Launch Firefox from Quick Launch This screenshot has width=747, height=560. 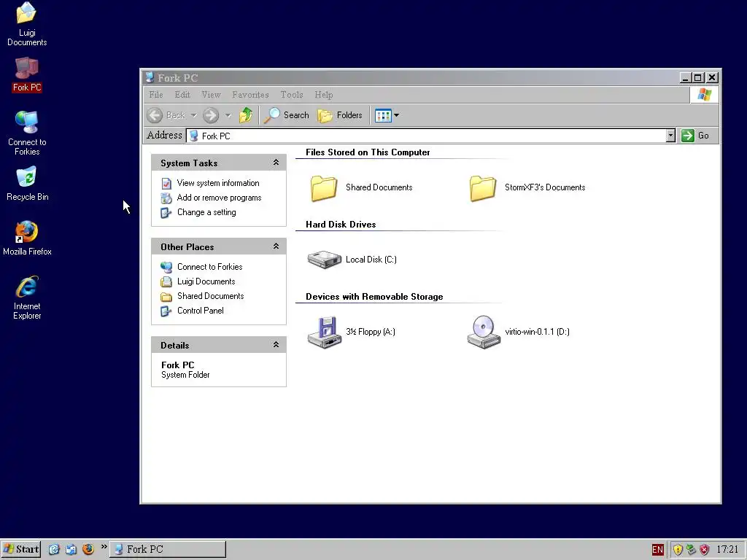(x=88, y=550)
